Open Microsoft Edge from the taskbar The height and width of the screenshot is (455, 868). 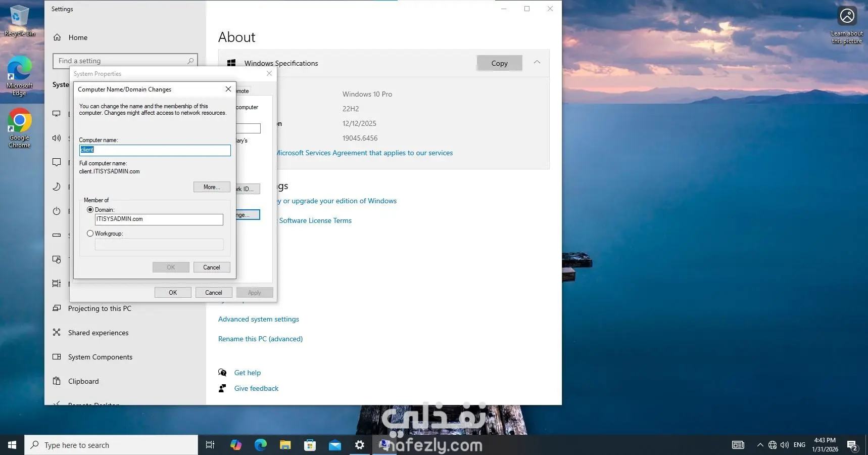261,445
